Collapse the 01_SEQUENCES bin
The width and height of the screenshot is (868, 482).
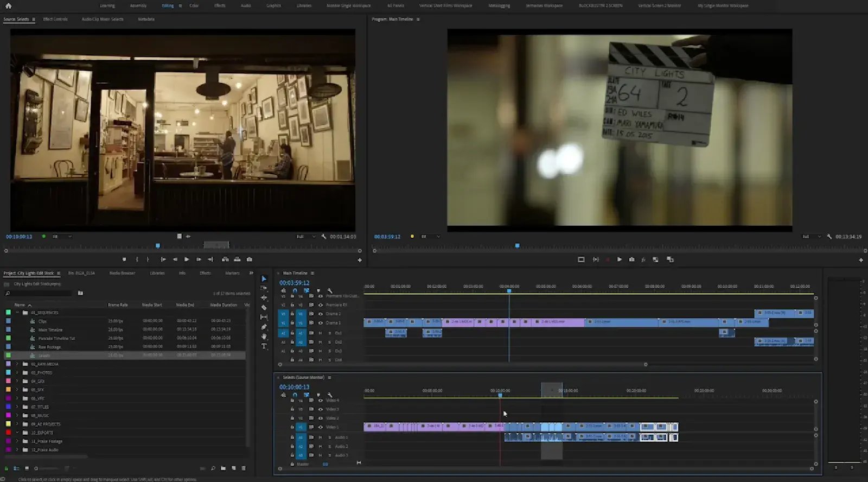pos(17,313)
